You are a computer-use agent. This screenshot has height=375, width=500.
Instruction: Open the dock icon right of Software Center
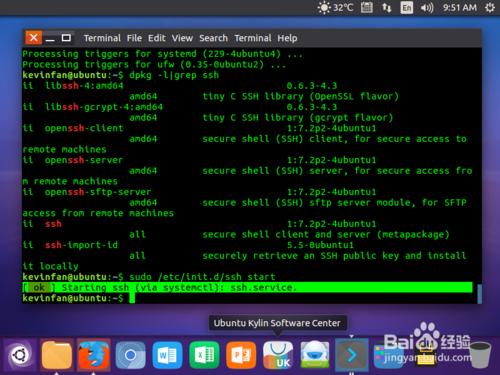[315, 355]
